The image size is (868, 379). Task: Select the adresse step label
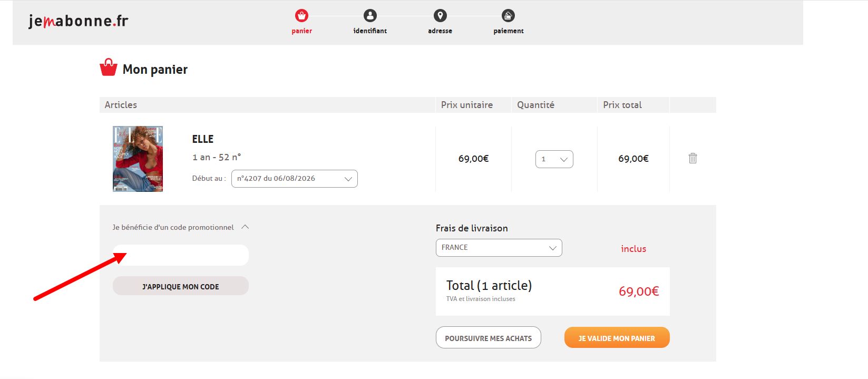[x=440, y=31]
